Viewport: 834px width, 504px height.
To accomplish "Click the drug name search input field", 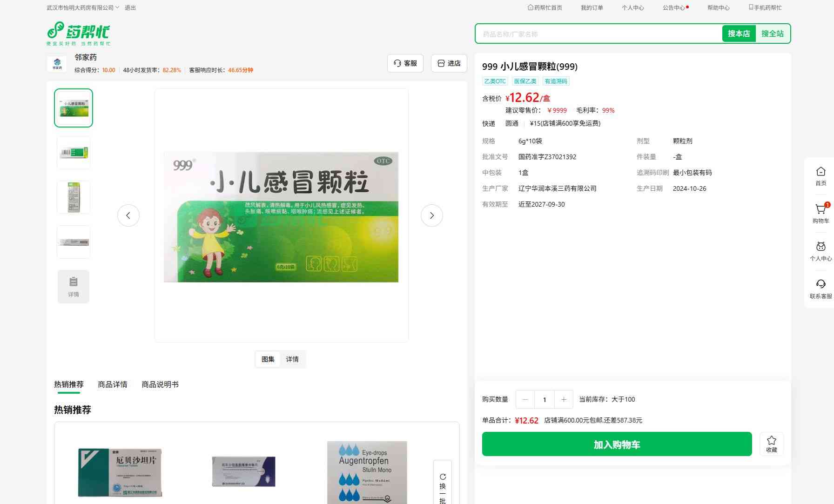I will (598, 34).
